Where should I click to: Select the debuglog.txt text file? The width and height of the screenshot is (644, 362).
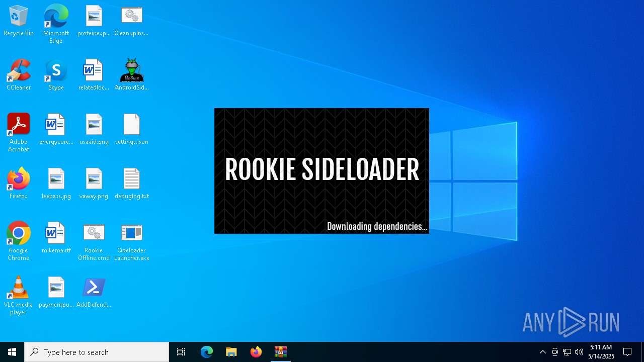coord(131,184)
